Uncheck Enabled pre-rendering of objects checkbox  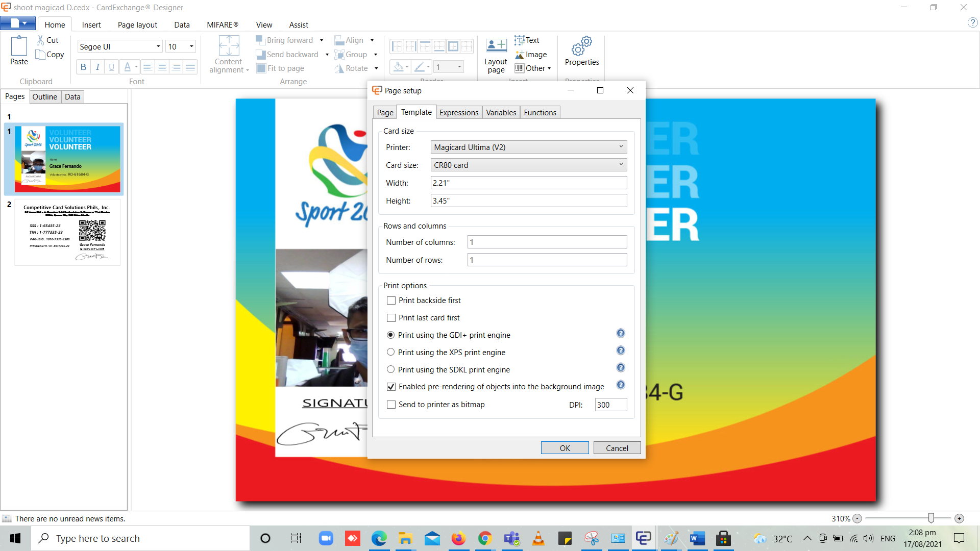coord(391,387)
